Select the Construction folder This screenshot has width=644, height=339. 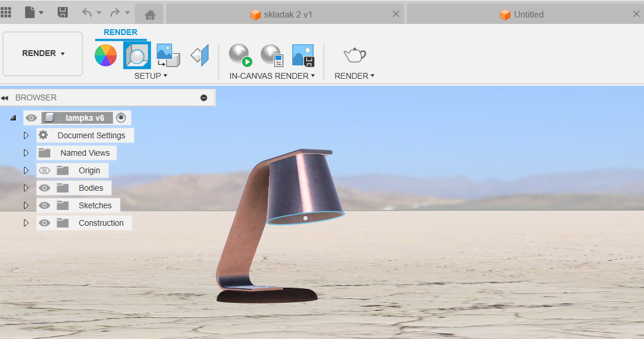(101, 223)
